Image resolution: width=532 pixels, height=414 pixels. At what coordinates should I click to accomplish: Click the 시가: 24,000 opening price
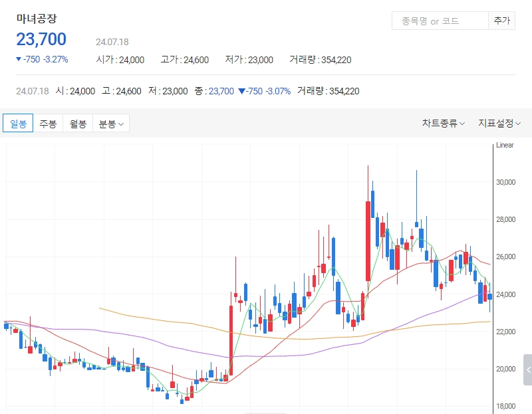[120, 60]
